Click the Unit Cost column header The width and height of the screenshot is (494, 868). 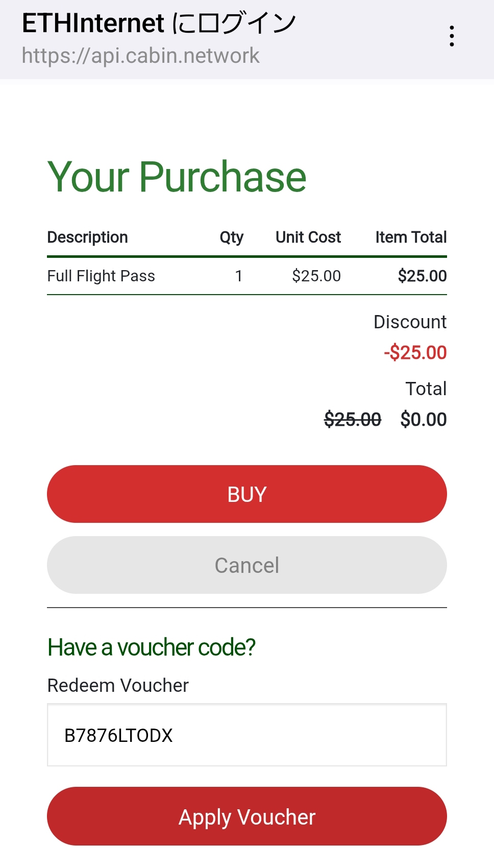pos(308,237)
